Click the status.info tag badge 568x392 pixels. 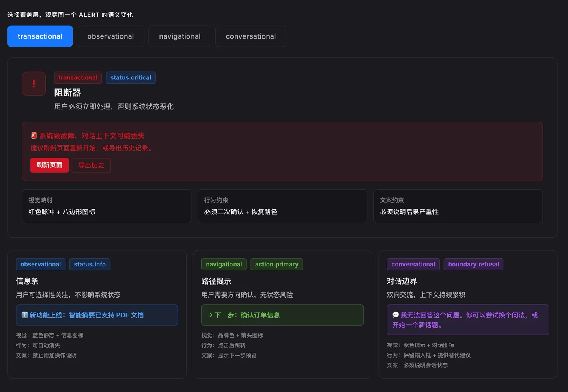click(x=90, y=264)
